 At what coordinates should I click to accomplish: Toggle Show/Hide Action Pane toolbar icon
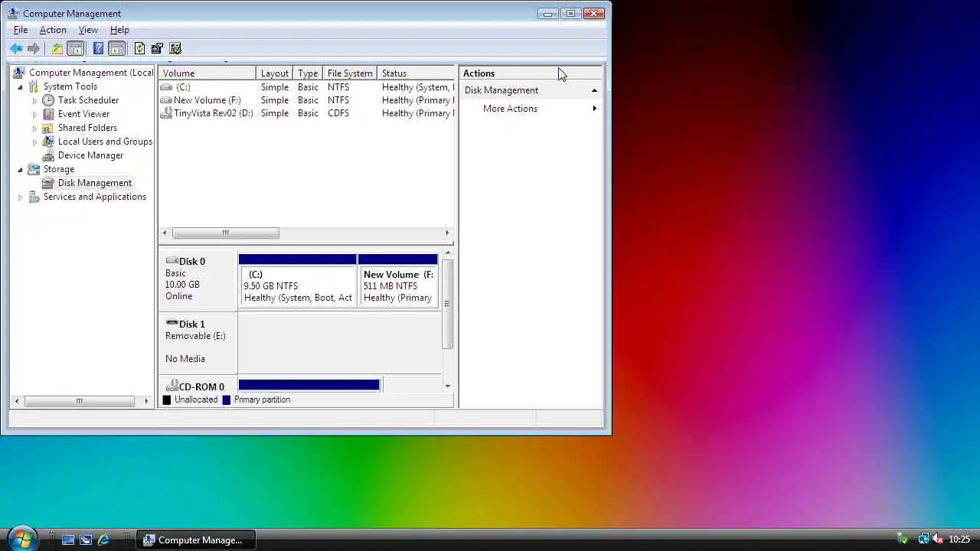click(x=116, y=48)
